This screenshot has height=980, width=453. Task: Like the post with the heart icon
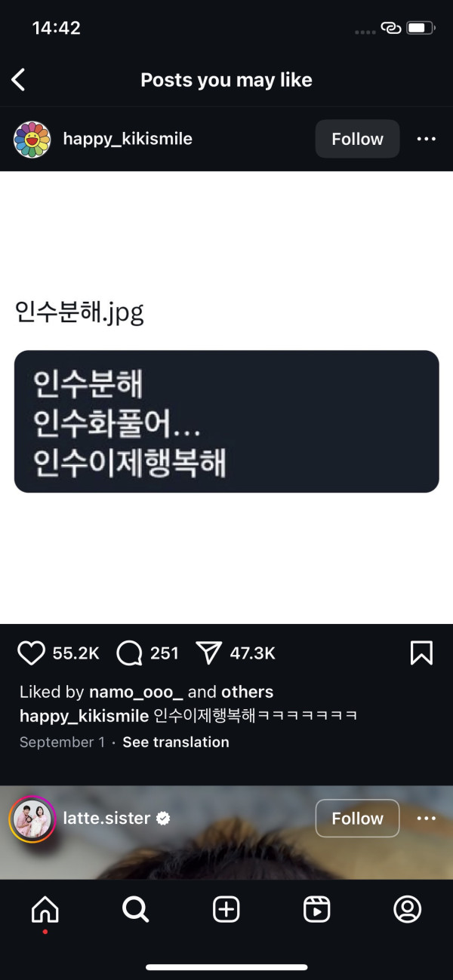(31, 653)
